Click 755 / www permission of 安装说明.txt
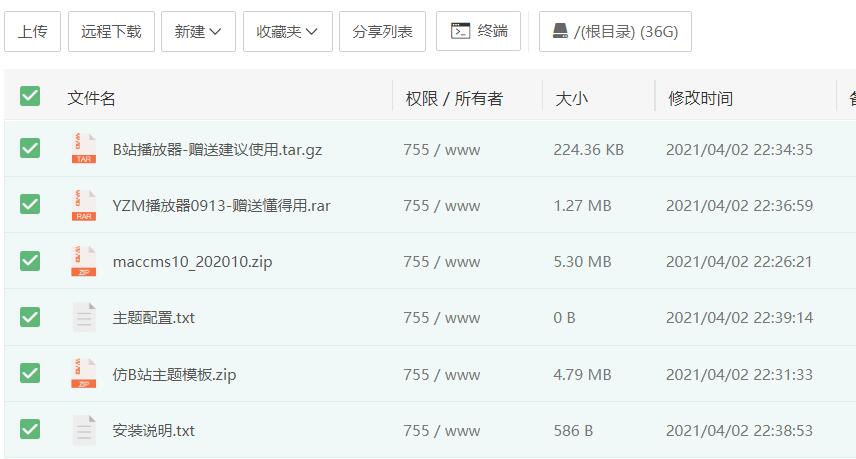 [442, 431]
